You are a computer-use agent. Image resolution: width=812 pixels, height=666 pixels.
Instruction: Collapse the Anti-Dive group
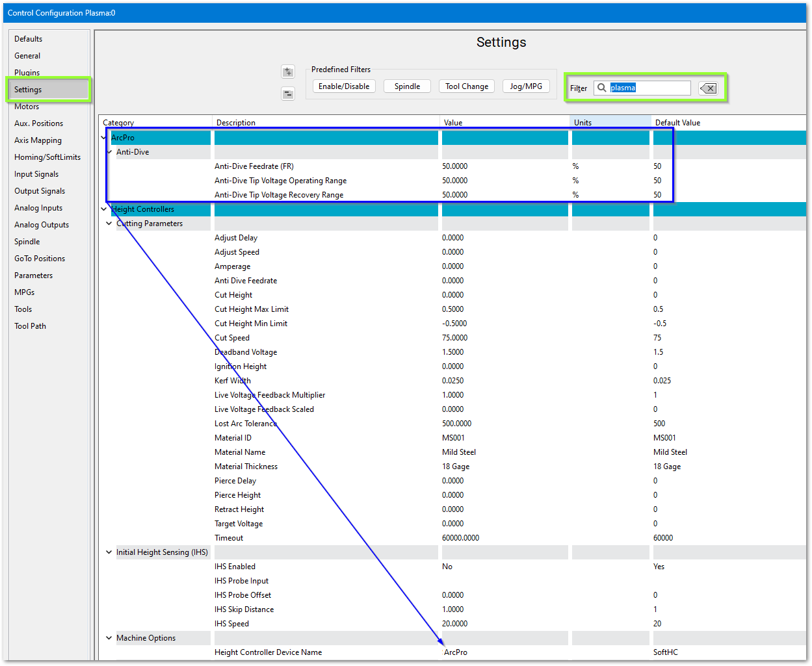pos(109,152)
